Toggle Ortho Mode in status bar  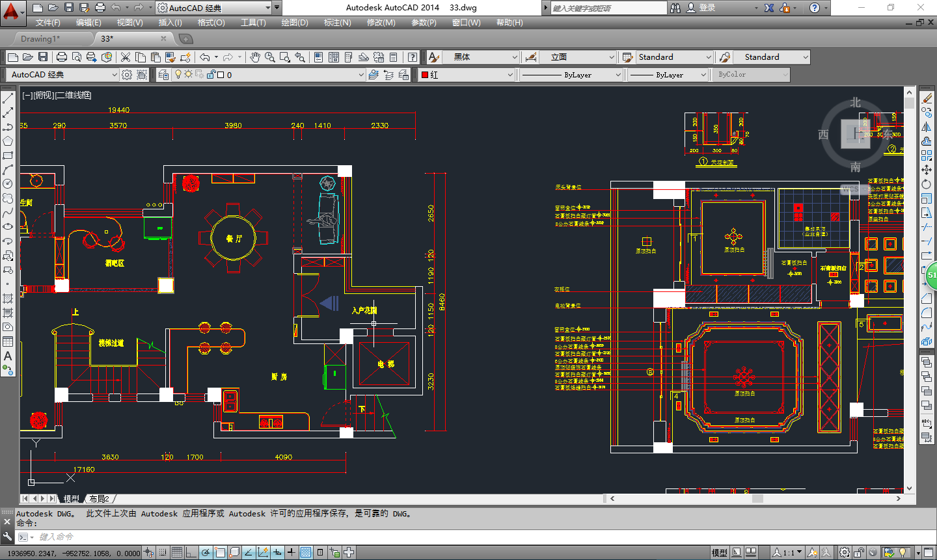click(191, 553)
